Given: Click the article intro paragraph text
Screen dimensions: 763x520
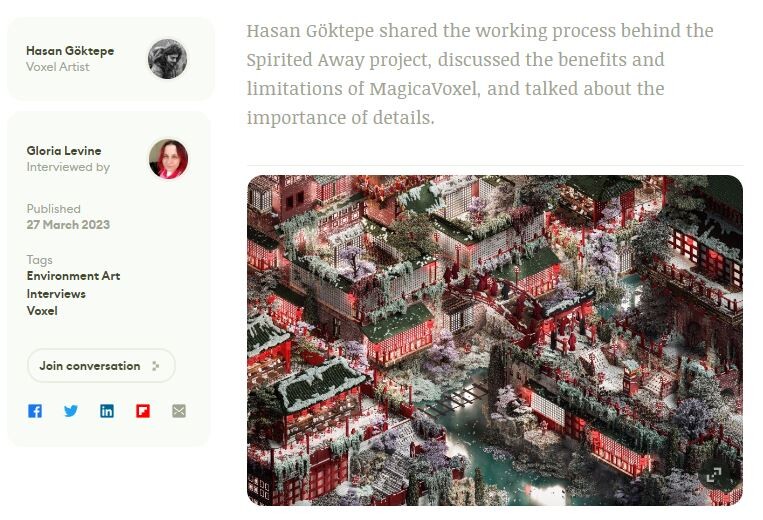Looking at the screenshot, I should point(480,74).
